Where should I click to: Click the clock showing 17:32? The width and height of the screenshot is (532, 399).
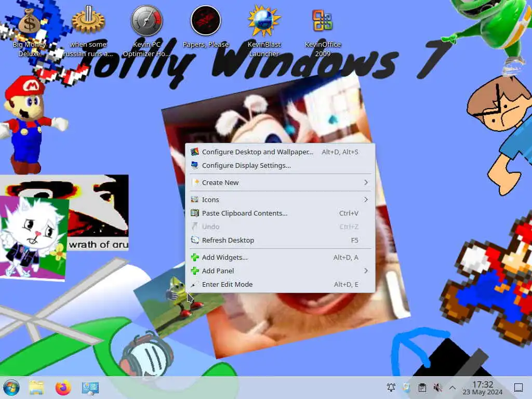point(483,388)
